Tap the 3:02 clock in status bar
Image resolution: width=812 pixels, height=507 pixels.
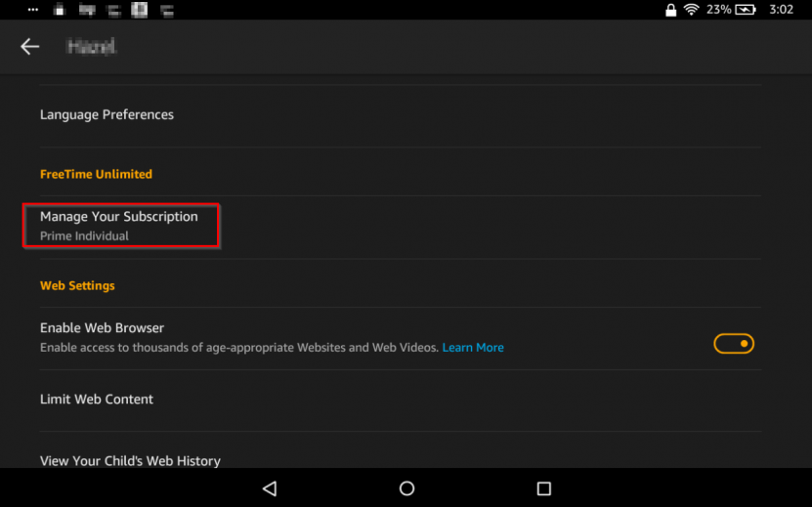pos(781,10)
